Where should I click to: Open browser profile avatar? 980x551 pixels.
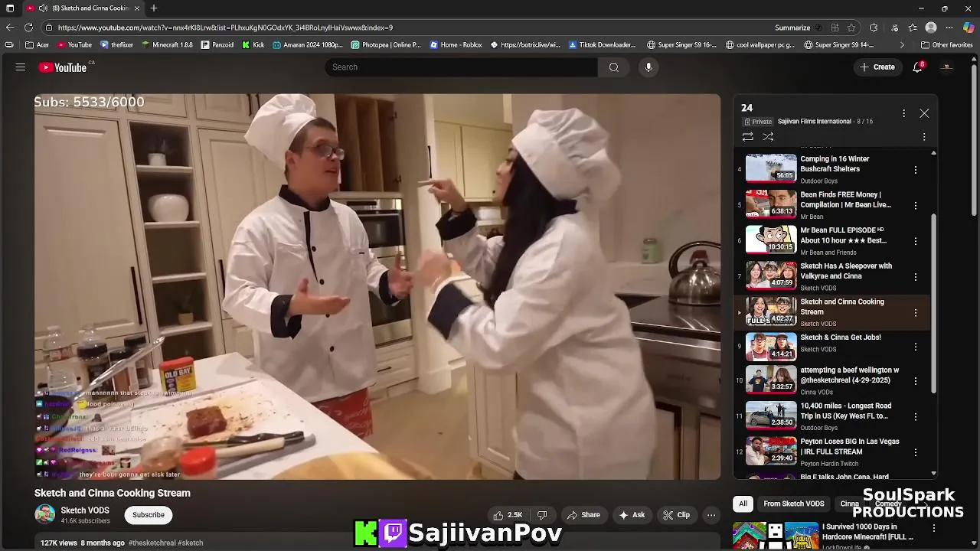pyautogui.click(x=931, y=28)
